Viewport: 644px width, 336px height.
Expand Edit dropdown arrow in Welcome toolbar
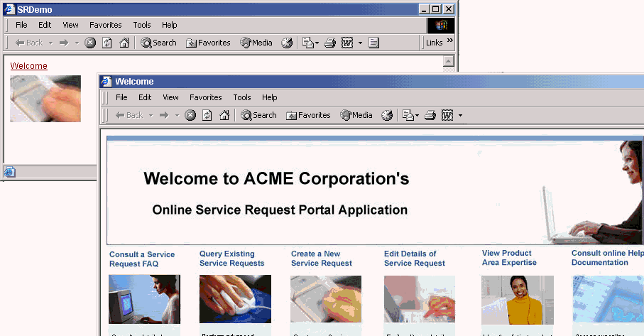(460, 115)
